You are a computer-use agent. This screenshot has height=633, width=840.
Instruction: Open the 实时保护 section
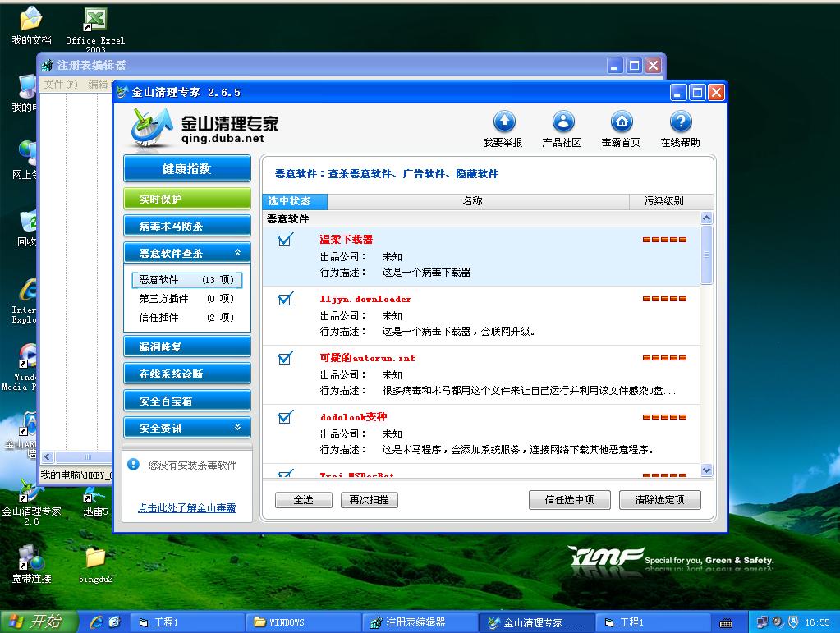click(x=187, y=199)
